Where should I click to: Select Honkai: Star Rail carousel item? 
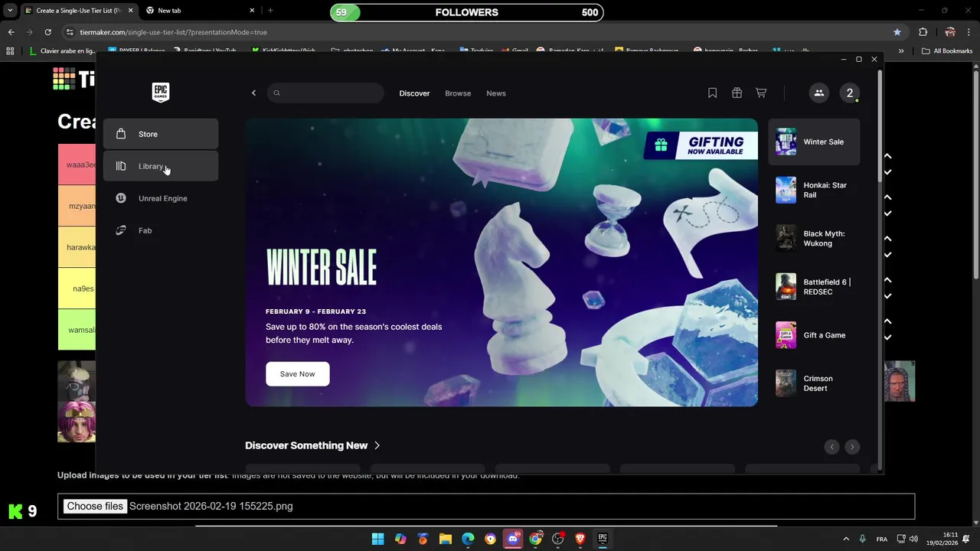click(x=814, y=190)
